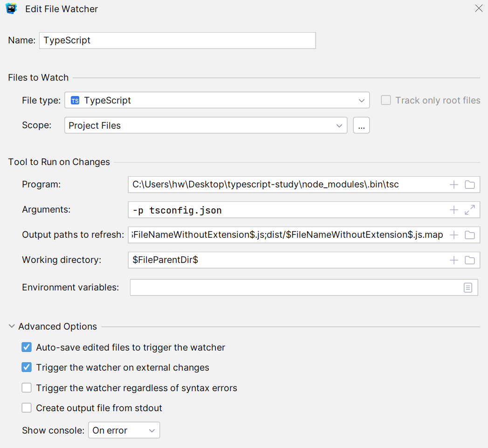
Task: Click the WebStorm logo icon in title bar
Action: [x=11, y=9]
